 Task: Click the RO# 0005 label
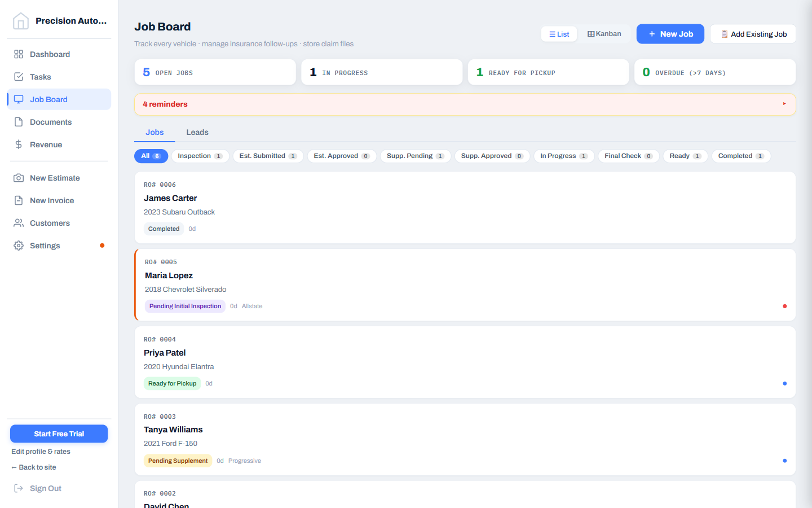tap(161, 262)
